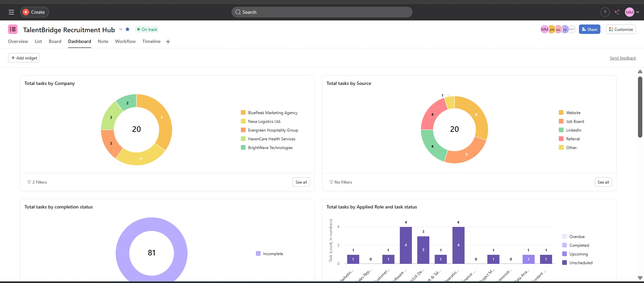The width and height of the screenshot is (644, 283).
Task: Click the pink project list icon
Action: pyautogui.click(x=13, y=29)
